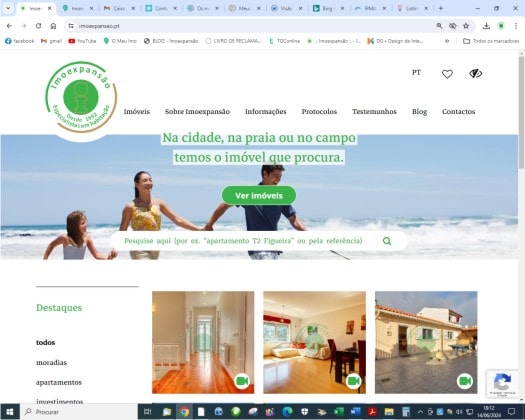Click video icon on living room photo

(x=353, y=381)
